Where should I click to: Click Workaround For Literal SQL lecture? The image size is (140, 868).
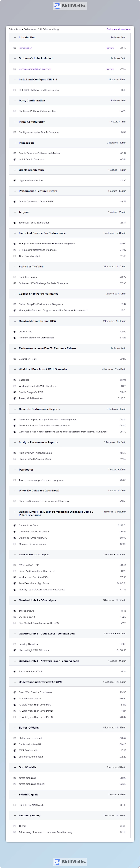coord(34,577)
